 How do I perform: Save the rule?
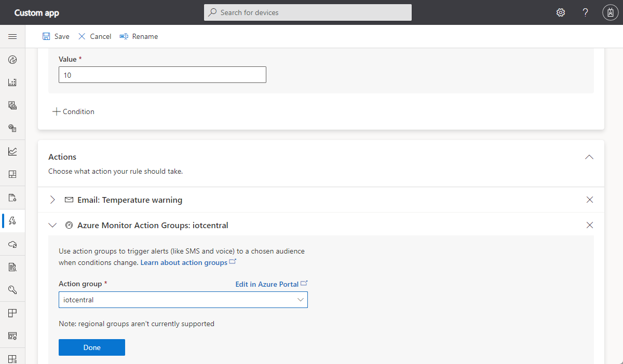pos(56,36)
